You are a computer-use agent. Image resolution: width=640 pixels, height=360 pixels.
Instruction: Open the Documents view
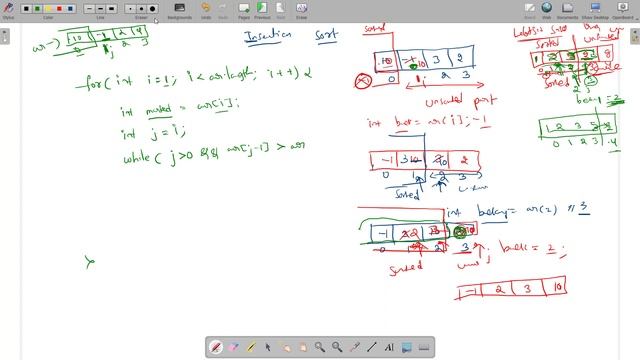(567, 10)
